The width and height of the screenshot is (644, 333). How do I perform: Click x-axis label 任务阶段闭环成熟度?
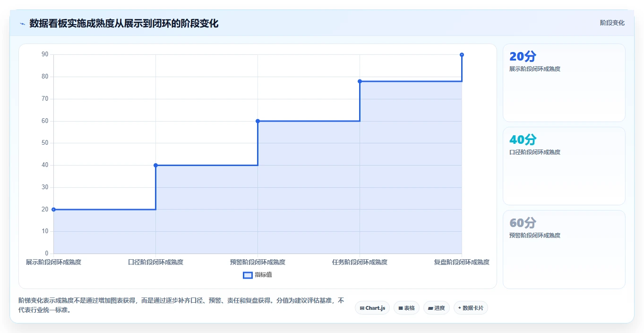tap(360, 262)
